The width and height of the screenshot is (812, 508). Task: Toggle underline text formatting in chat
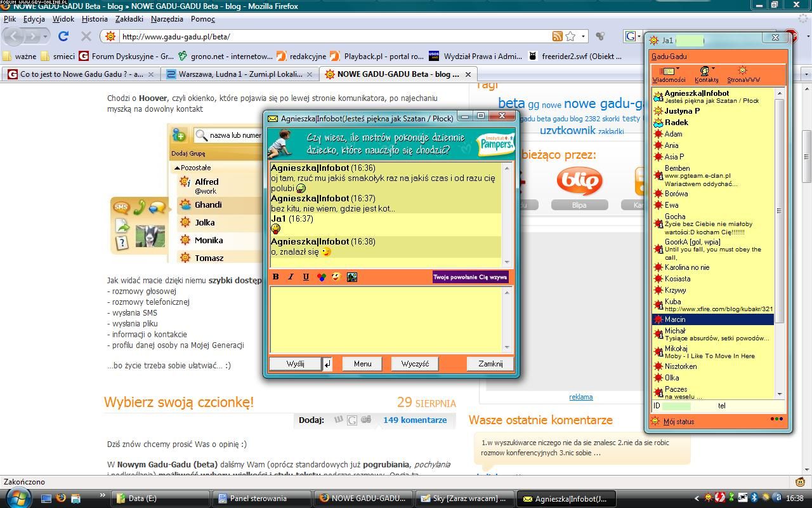(x=306, y=277)
